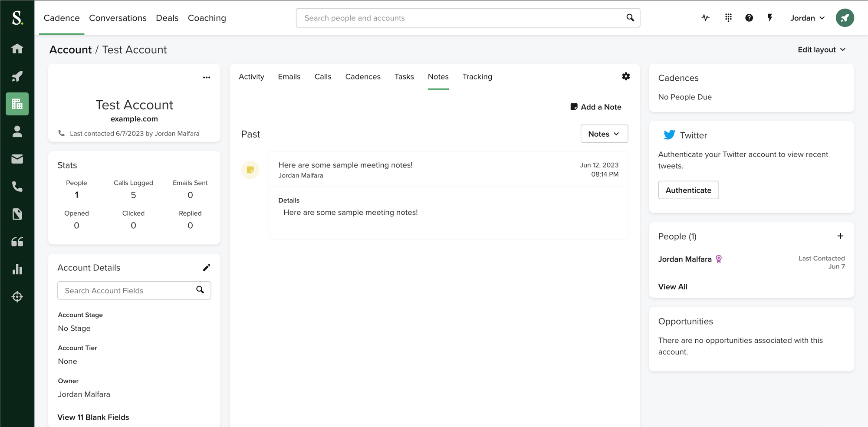The width and height of the screenshot is (868, 427).
Task: Open People icon in left sidebar
Action: tap(17, 131)
